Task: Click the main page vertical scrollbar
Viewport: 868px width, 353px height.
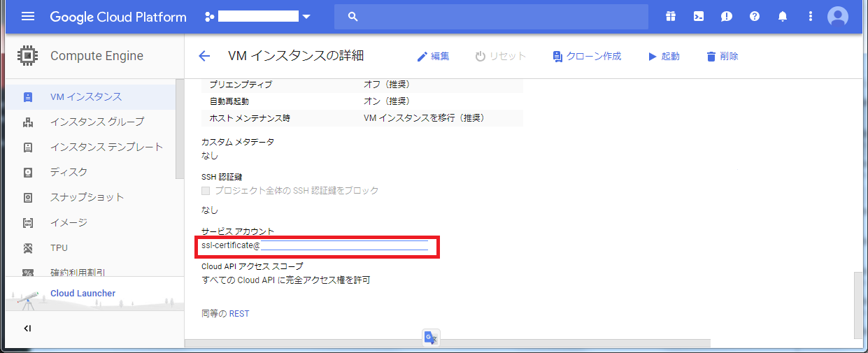Action: tap(858, 304)
